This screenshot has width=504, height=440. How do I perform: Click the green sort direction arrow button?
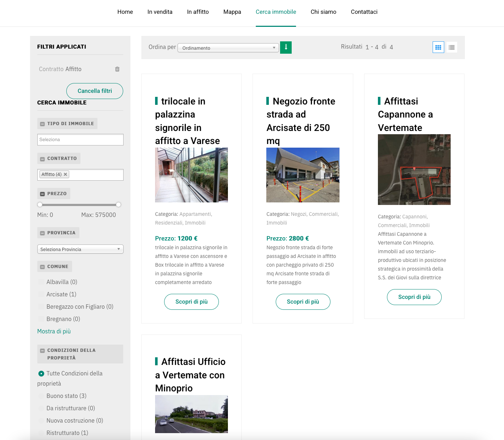pyautogui.click(x=286, y=48)
